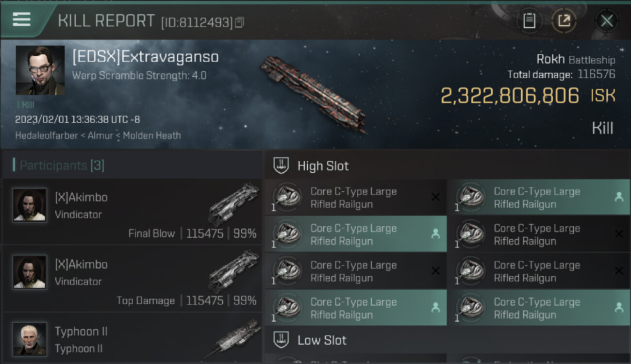Toggle dropped status on second left railgun
631x364 pixels.
pos(435,234)
